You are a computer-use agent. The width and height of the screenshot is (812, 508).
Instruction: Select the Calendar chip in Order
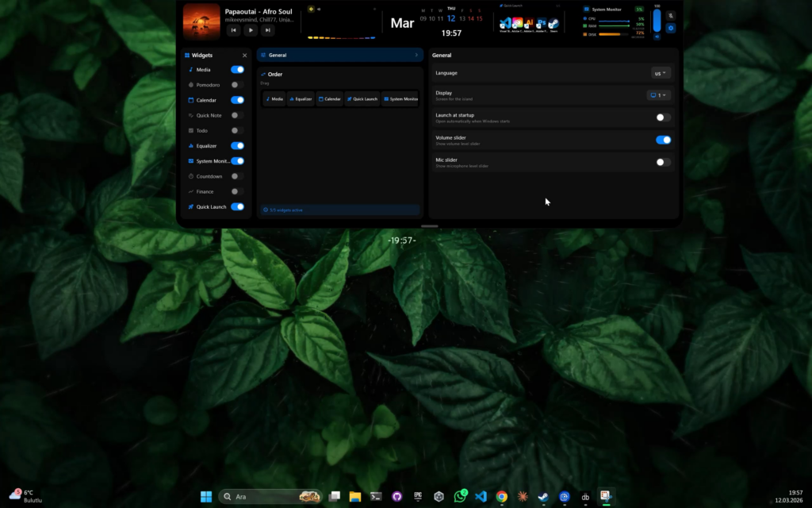[x=329, y=99]
